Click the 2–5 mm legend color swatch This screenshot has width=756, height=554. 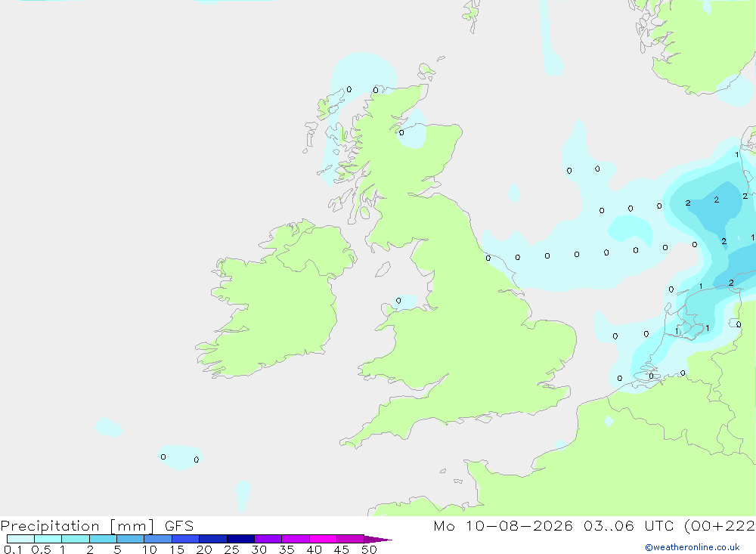point(103,539)
